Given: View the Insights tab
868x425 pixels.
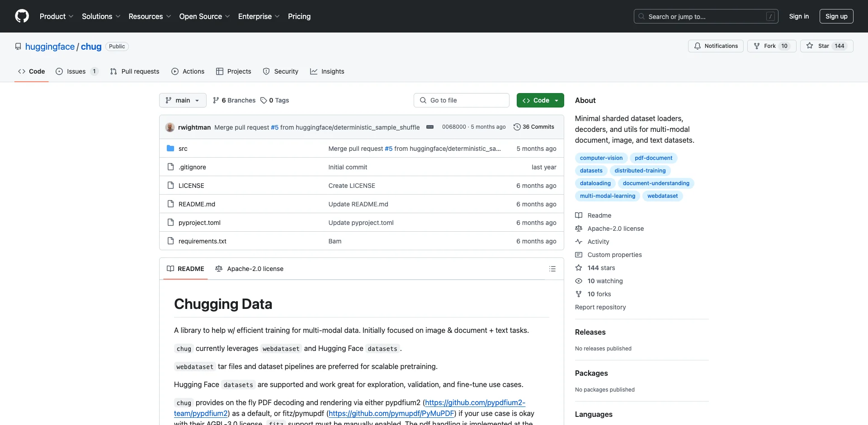Looking at the screenshot, I should click(327, 71).
